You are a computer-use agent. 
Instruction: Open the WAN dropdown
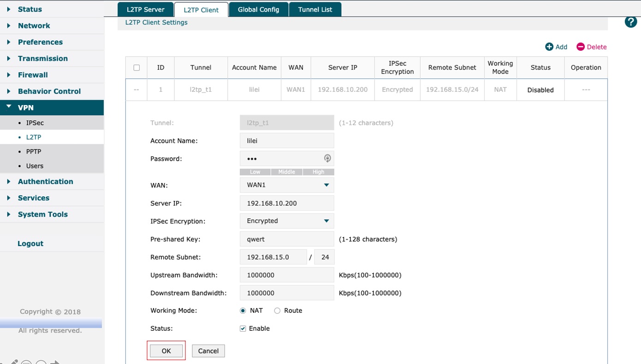(287, 185)
